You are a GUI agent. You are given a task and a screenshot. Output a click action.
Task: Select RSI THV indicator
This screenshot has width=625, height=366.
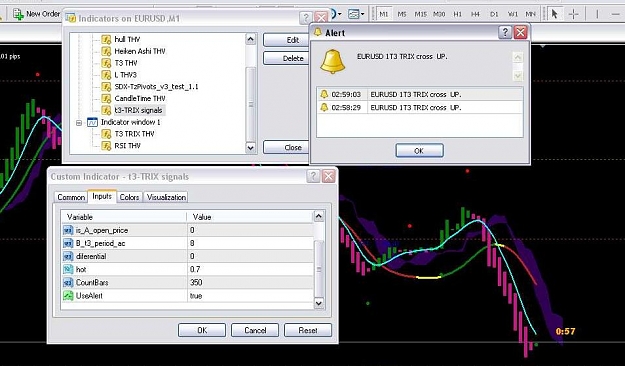click(x=127, y=146)
